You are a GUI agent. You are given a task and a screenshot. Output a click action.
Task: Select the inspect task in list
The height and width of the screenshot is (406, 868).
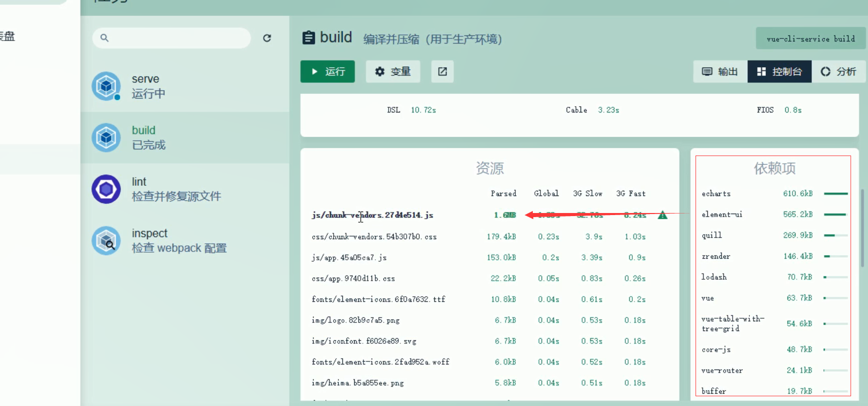pyautogui.click(x=185, y=241)
